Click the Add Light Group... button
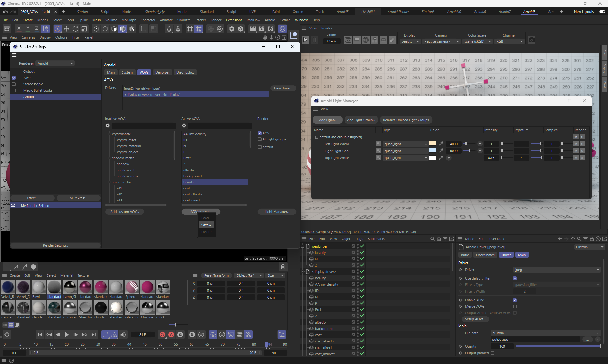 [361, 120]
